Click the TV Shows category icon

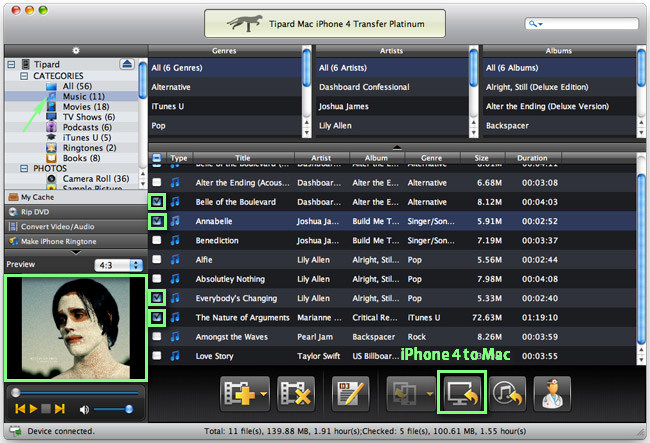click(51, 117)
